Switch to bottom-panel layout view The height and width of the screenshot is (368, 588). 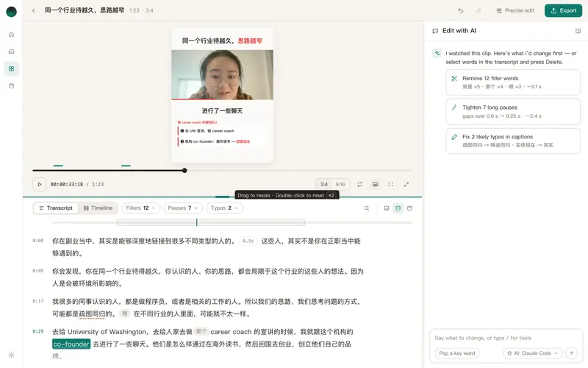click(x=387, y=208)
